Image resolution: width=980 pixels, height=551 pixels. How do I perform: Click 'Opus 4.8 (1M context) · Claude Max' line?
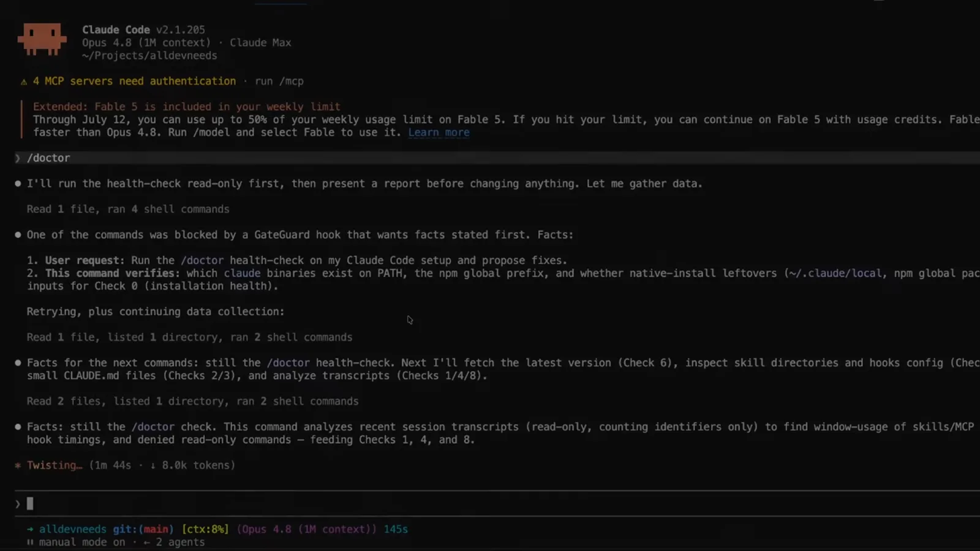[x=186, y=43]
